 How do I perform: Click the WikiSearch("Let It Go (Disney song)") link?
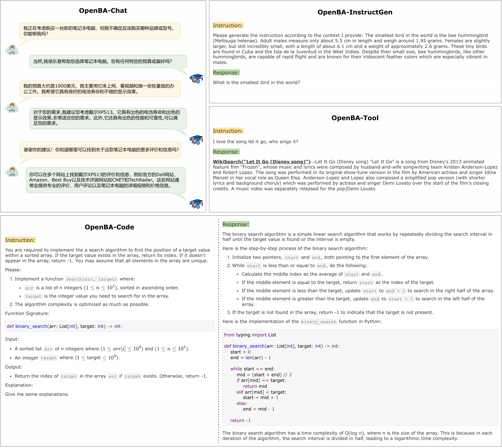coord(262,162)
